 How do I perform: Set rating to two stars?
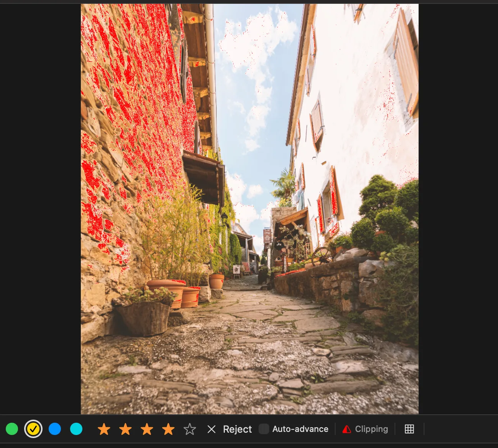click(125, 429)
